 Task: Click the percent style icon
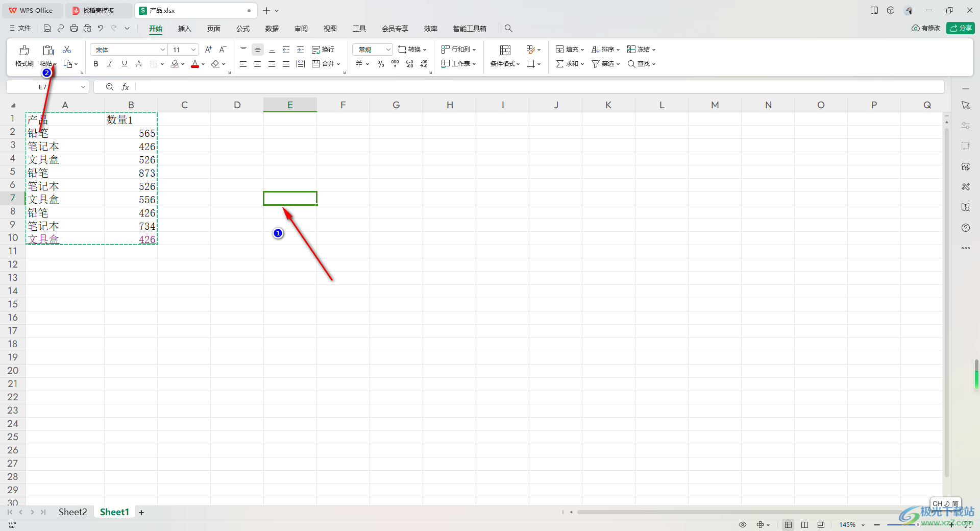pos(381,64)
